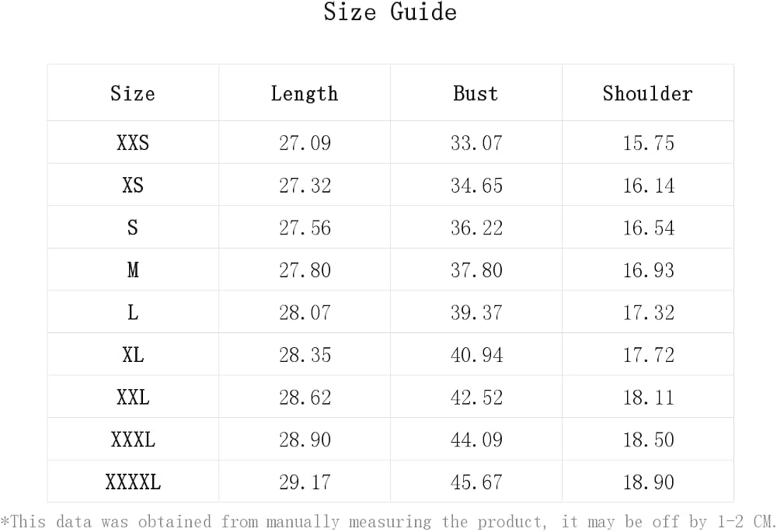Click the M size row label

(x=133, y=270)
